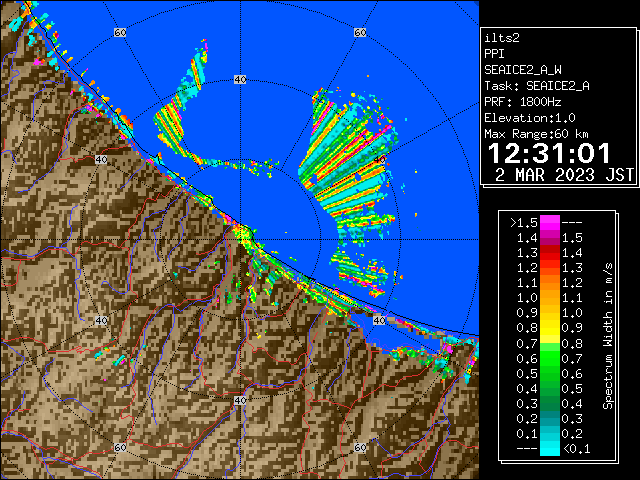Click the "40" range label due south of center
The image size is (640, 480).
[240, 400]
